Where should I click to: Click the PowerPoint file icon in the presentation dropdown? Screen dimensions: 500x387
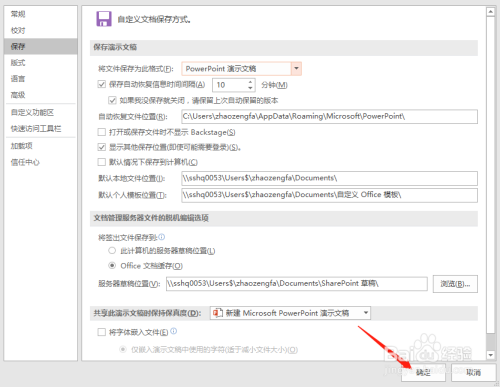click(218, 313)
